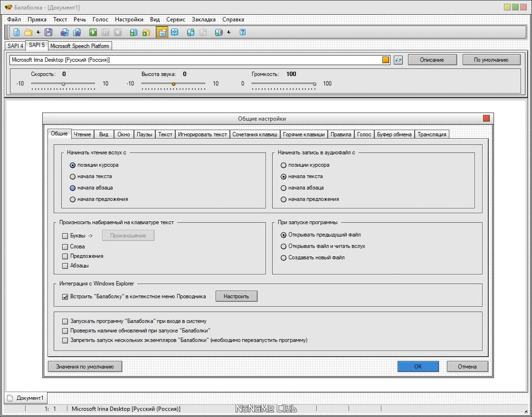Click the Save floppy disk icon

[48, 32]
